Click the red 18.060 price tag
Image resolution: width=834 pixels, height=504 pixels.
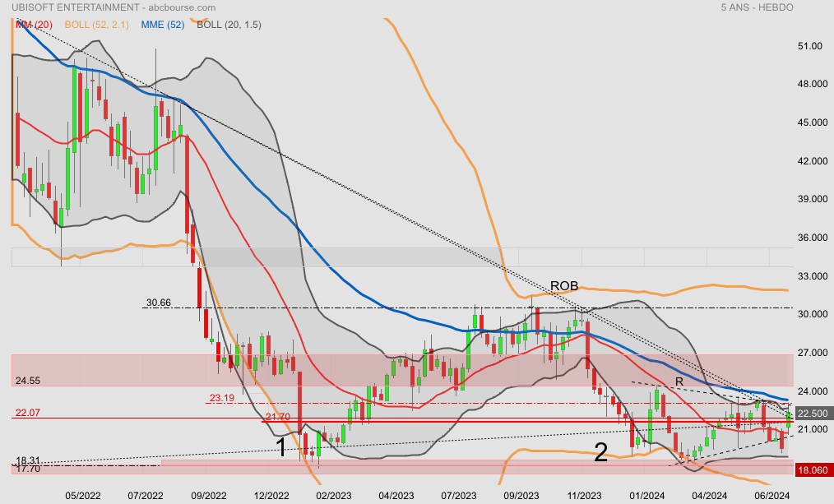coord(813,470)
